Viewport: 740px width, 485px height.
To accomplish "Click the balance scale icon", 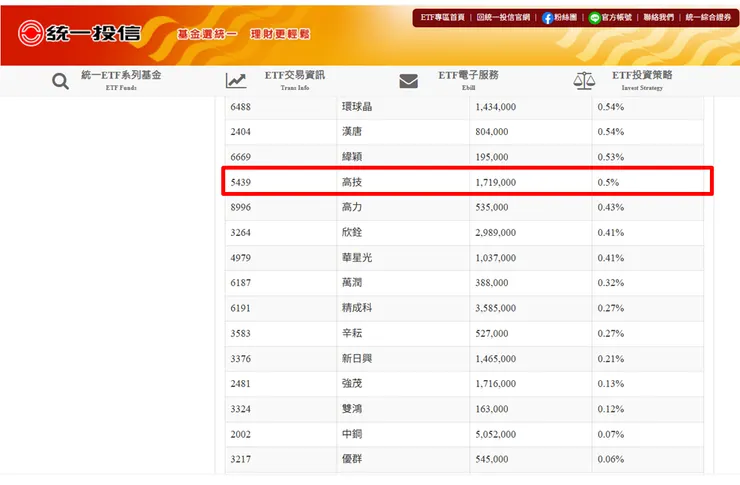I will pos(584,81).
